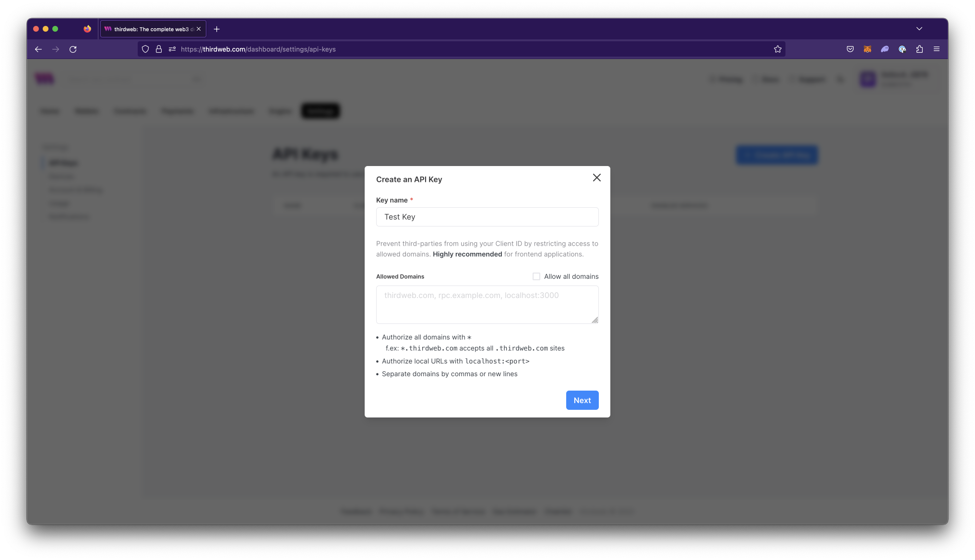Reload the current page
The image size is (975, 560).
pos(73,49)
